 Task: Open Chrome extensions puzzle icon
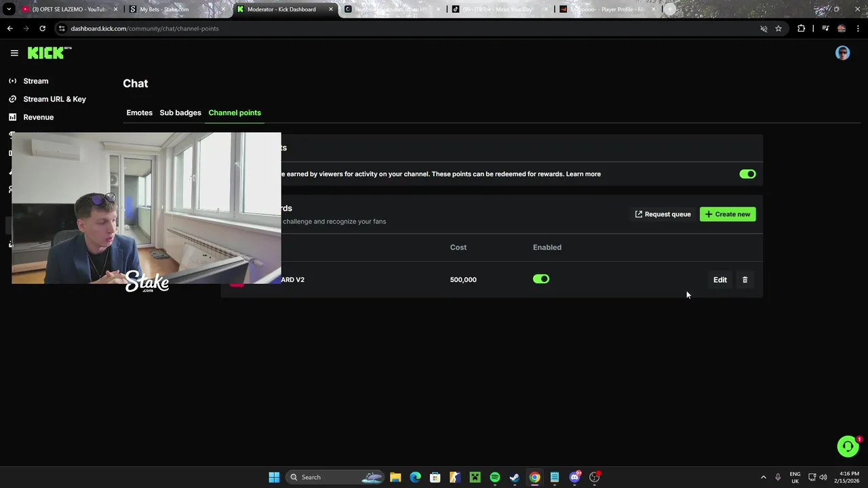[x=801, y=28]
